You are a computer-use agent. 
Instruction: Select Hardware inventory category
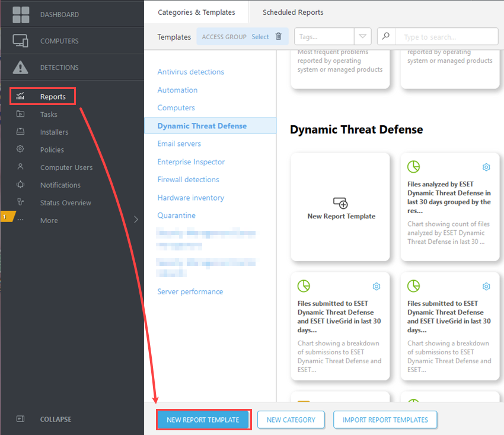coord(190,198)
